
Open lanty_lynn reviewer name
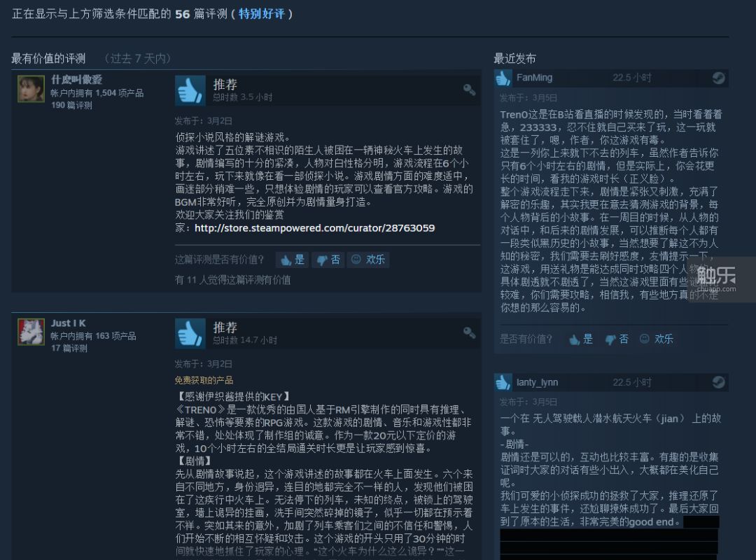(537, 382)
